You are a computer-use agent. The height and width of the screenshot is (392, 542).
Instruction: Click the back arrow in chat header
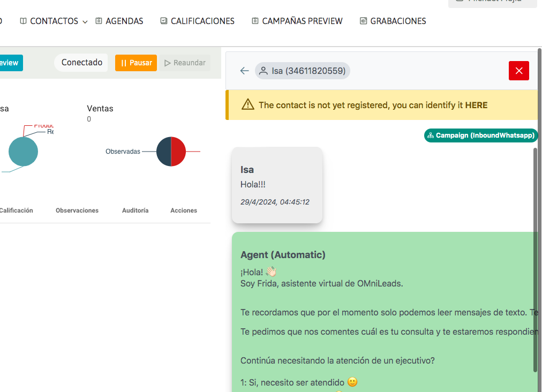click(244, 71)
